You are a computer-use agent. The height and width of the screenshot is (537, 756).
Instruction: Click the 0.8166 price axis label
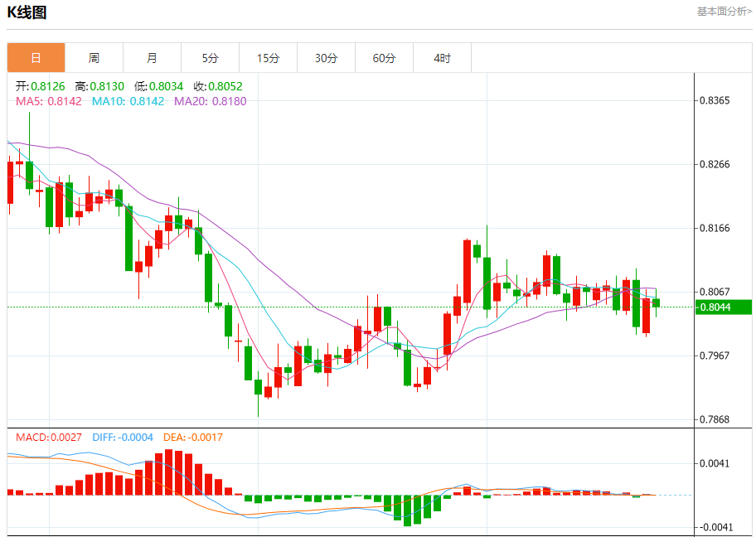pos(715,228)
